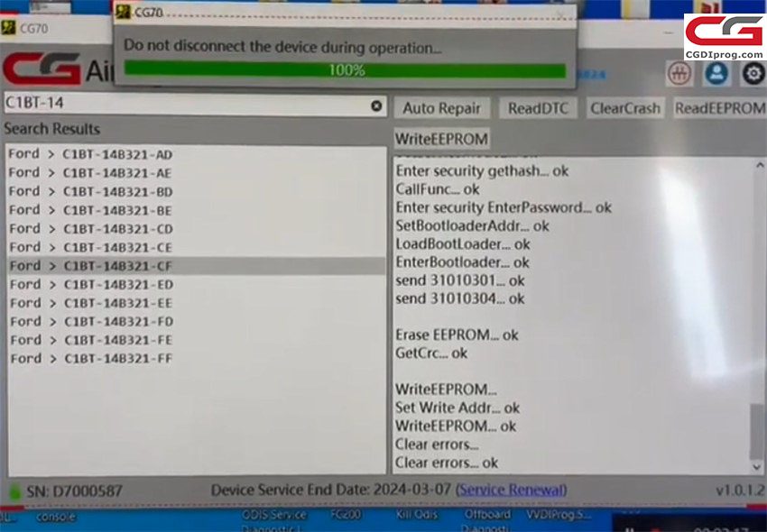Click the 'send 31010304... ok' log line
Screen dimensions: 767x532
(x=460, y=298)
